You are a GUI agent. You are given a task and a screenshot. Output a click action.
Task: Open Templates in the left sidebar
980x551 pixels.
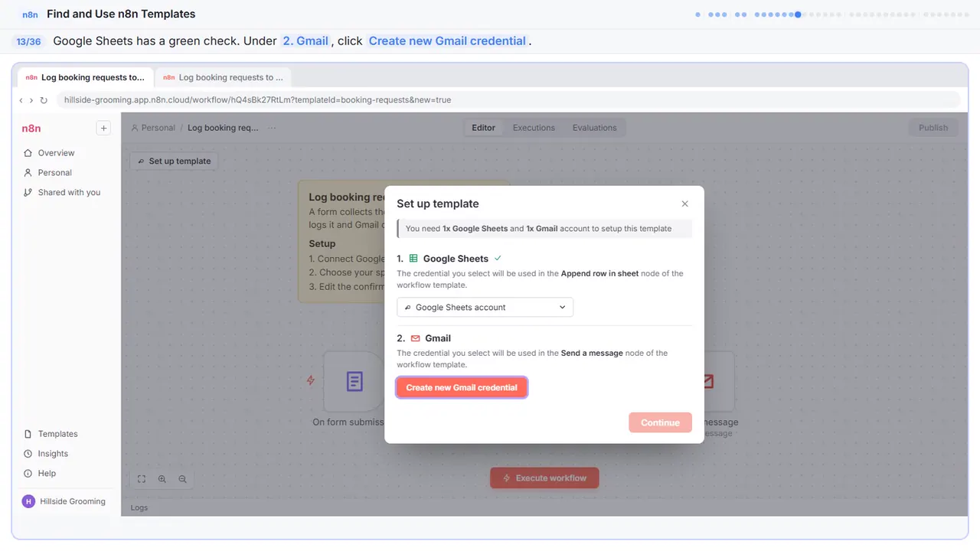coord(57,434)
